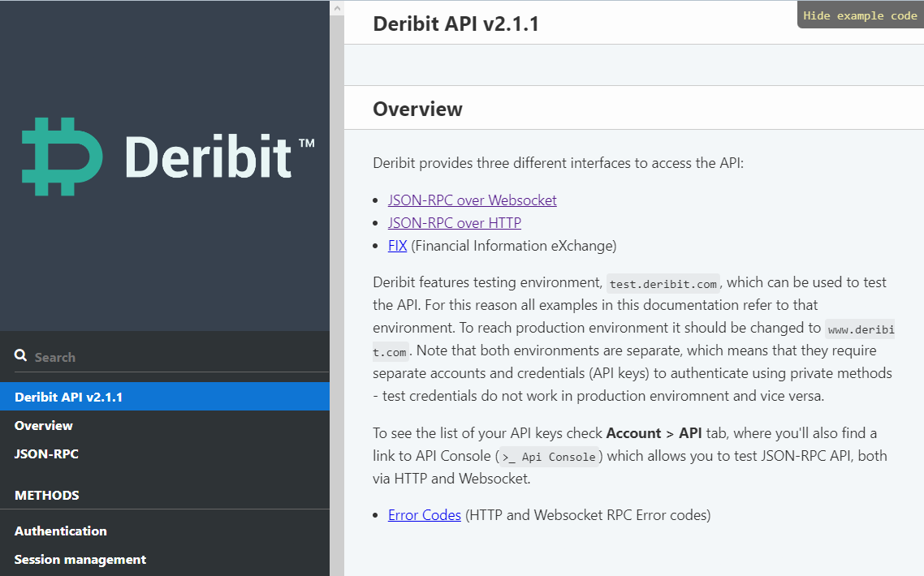The width and height of the screenshot is (924, 576).
Task: Expand Session management section
Action: [x=80, y=559]
